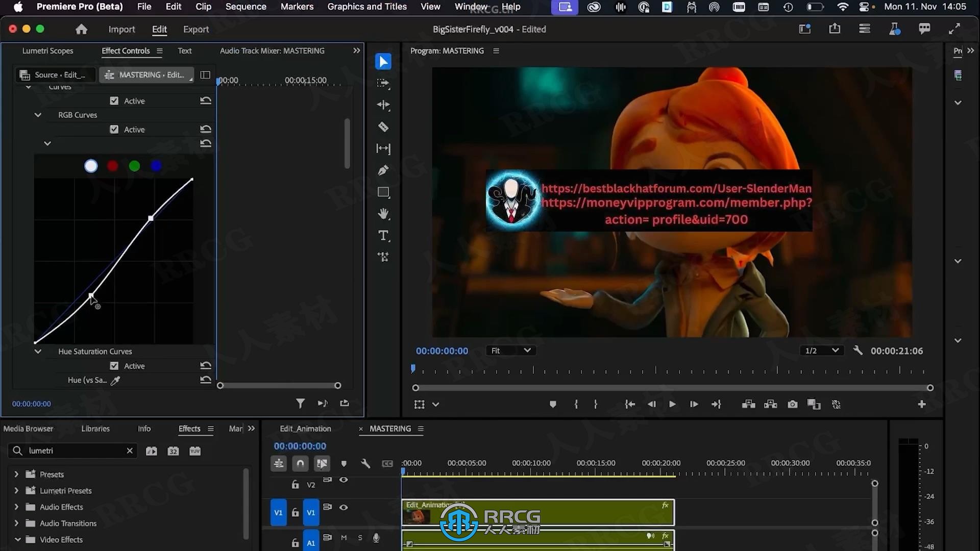Select the red curve channel swatch
Screen dimensions: 980x551
coord(113,166)
